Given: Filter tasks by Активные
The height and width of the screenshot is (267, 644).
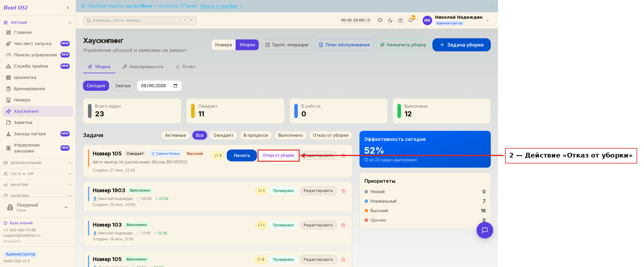Looking at the screenshot, I should [x=175, y=135].
